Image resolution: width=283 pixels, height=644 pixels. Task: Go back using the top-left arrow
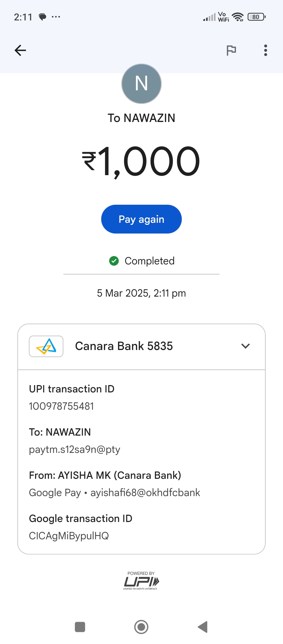(x=20, y=50)
